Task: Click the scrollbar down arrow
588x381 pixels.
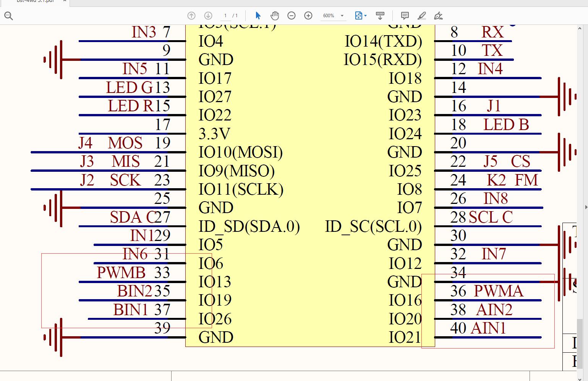Action: coord(580,379)
